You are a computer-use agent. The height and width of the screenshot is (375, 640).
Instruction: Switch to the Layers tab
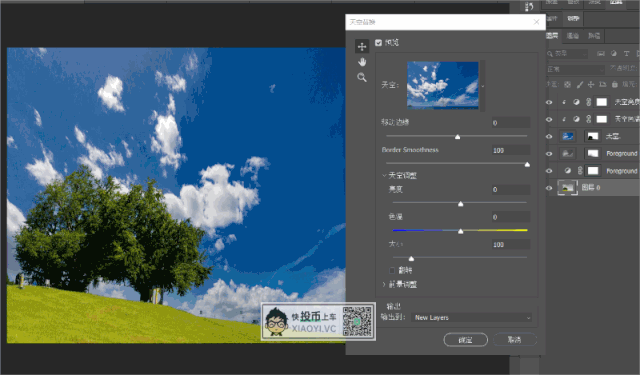pyautogui.click(x=552, y=36)
